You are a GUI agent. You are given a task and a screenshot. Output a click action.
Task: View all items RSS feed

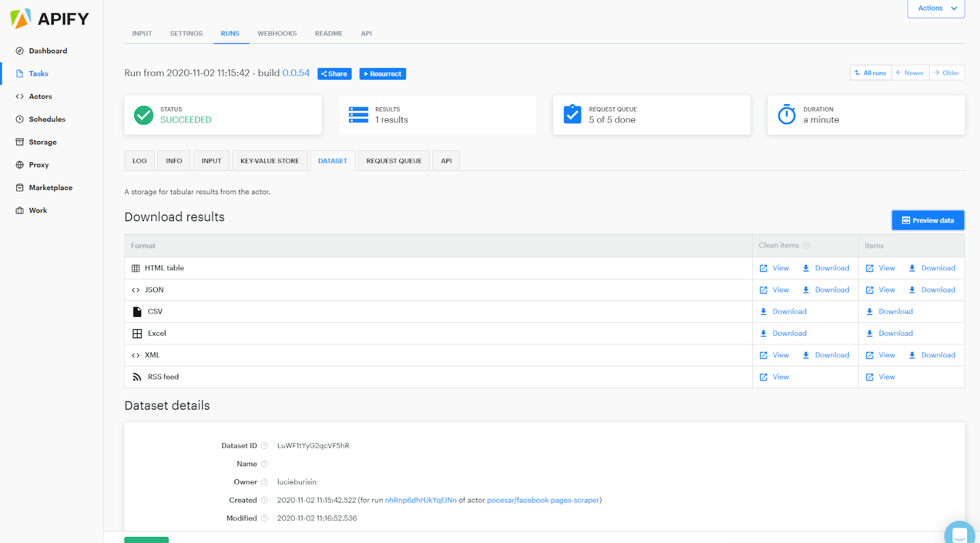click(x=880, y=377)
